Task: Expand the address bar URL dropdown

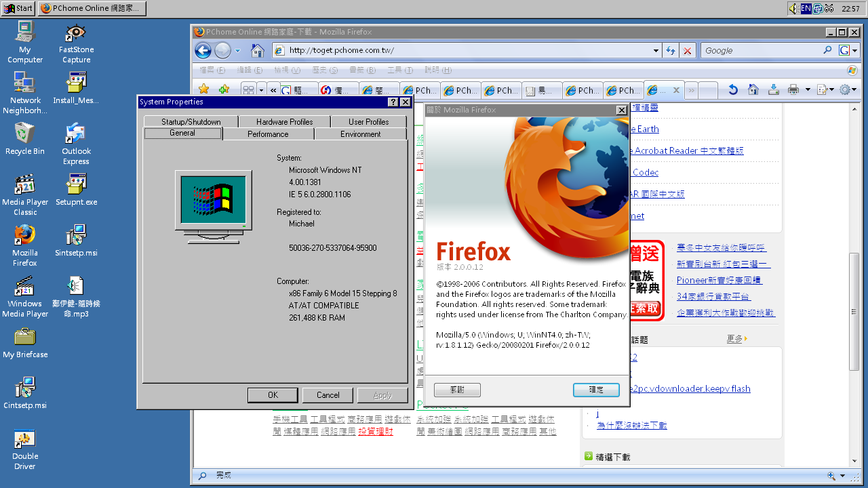Action: point(656,50)
